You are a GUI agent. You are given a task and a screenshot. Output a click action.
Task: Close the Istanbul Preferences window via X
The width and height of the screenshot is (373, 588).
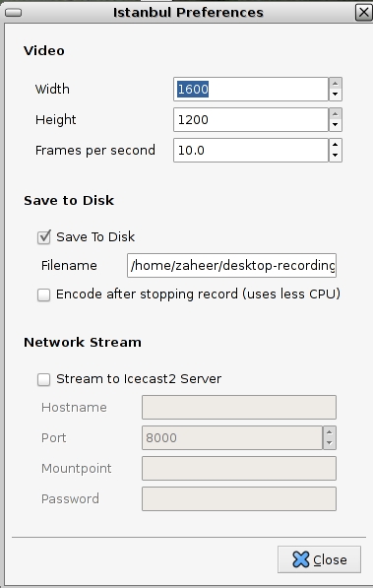coord(363,13)
